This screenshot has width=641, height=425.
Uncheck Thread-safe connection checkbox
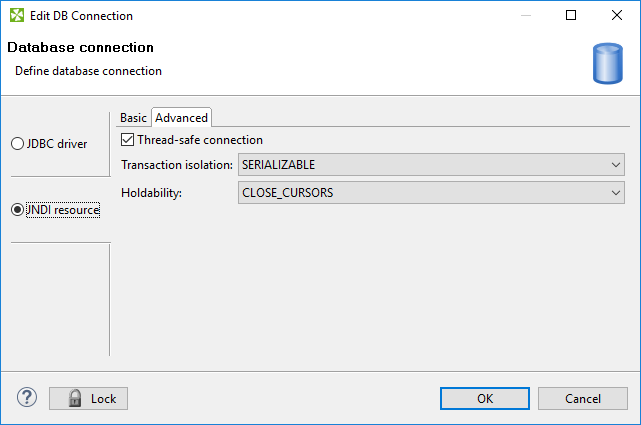point(127,140)
